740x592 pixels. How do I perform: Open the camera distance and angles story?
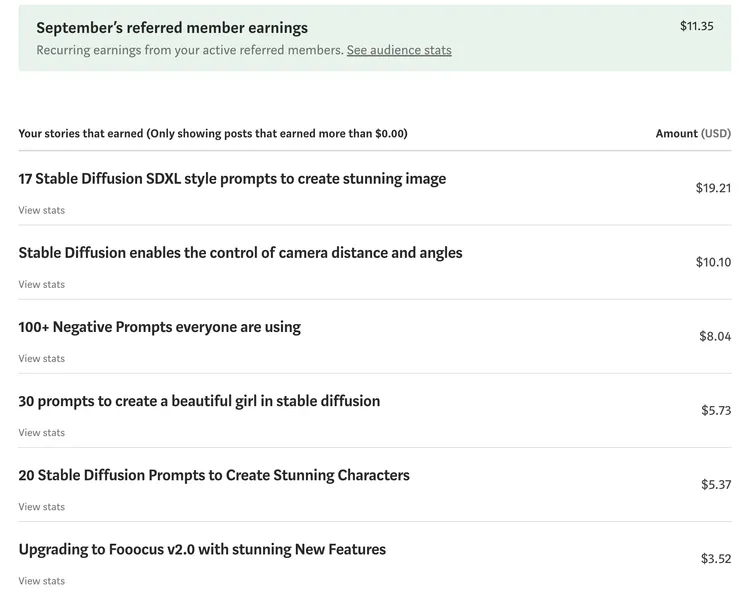pos(240,253)
